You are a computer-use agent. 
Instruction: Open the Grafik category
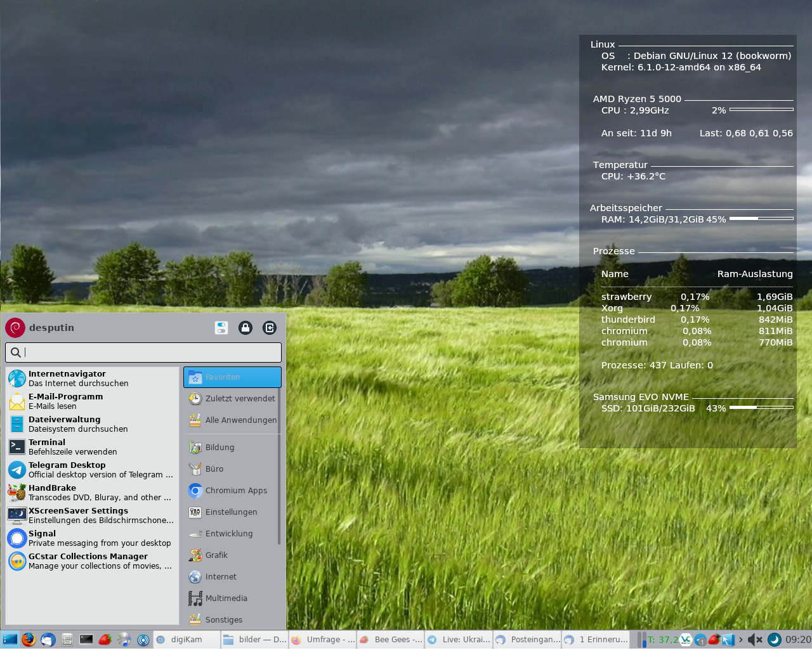click(232, 555)
